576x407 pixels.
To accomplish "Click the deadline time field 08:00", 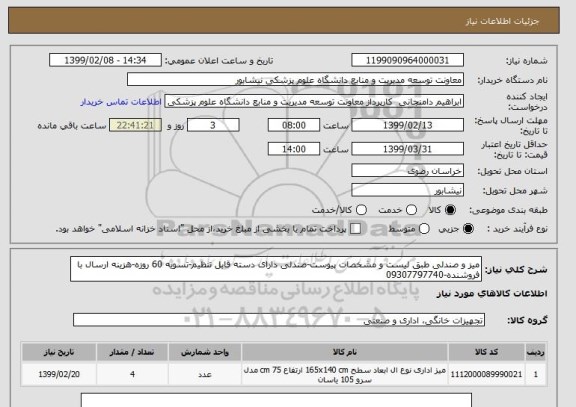I will (294, 125).
